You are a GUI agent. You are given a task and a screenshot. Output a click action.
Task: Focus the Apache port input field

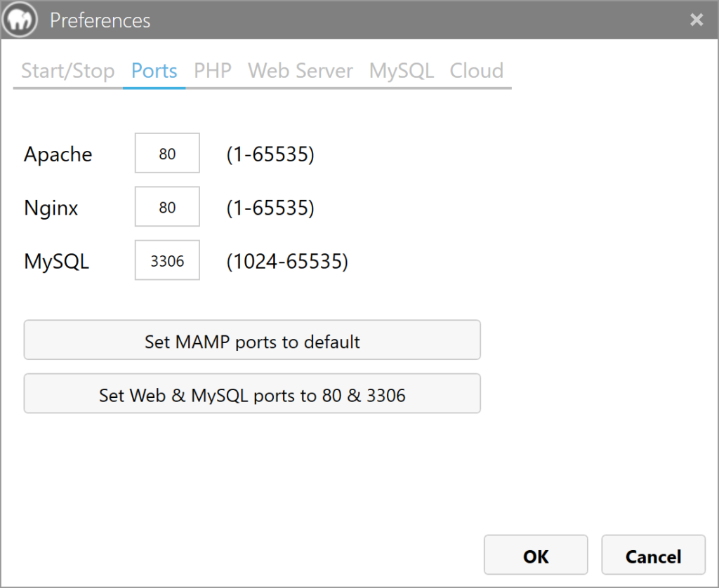click(x=167, y=154)
